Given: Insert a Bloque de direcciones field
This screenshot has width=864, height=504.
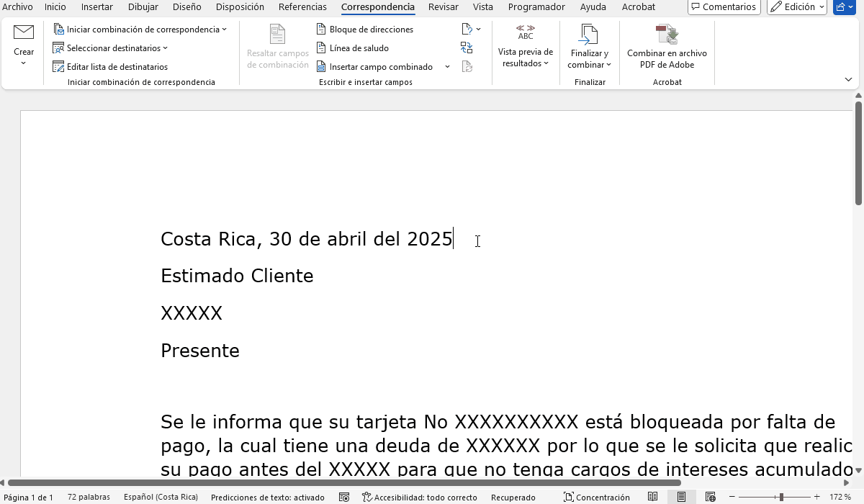Looking at the screenshot, I should (x=365, y=30).
